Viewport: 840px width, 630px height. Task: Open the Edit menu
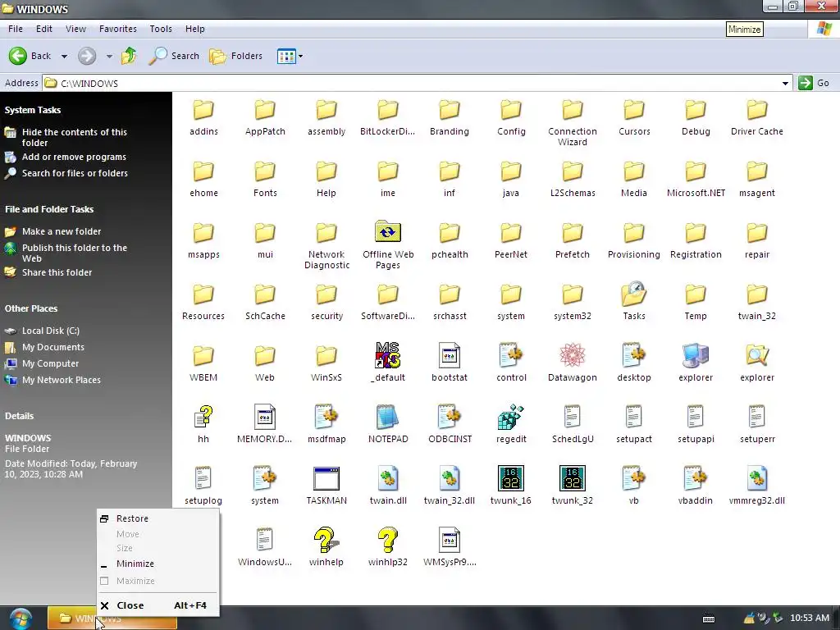point(44,29)
